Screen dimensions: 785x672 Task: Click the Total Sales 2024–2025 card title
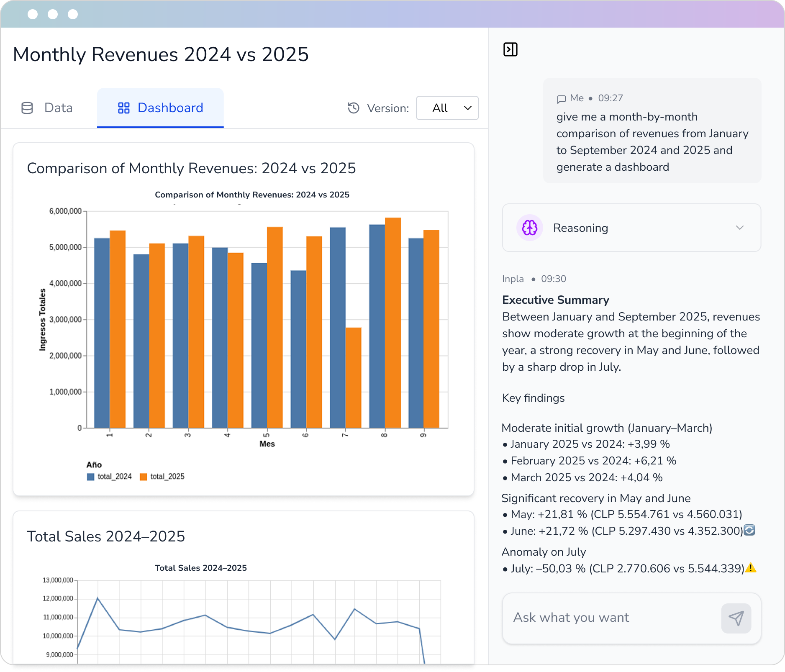click(x=106, y=536)
